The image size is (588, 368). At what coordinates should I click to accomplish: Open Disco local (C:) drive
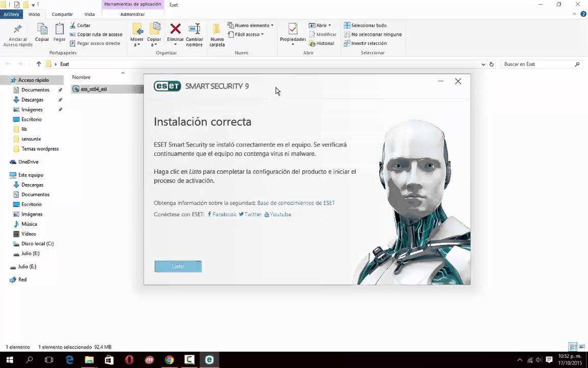37,243
